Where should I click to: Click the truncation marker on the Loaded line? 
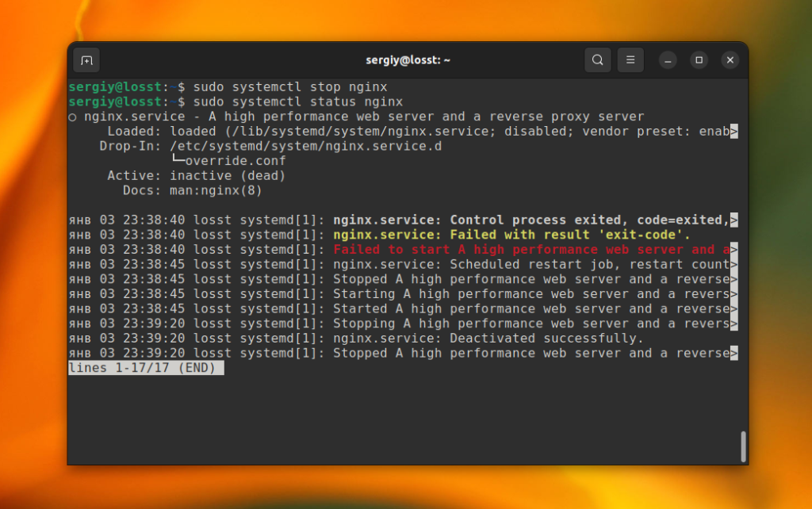(733, 131)
